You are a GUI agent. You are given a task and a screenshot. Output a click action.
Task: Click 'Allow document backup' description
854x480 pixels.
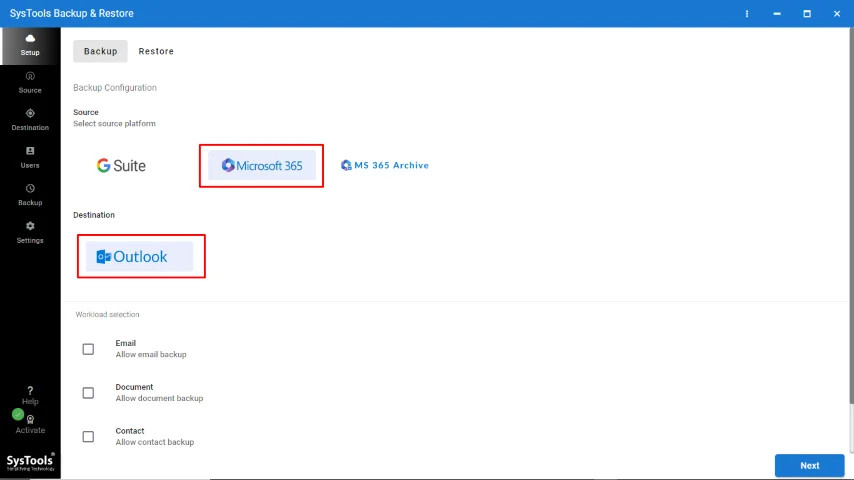pyautogui.click(x=159, y=398)
